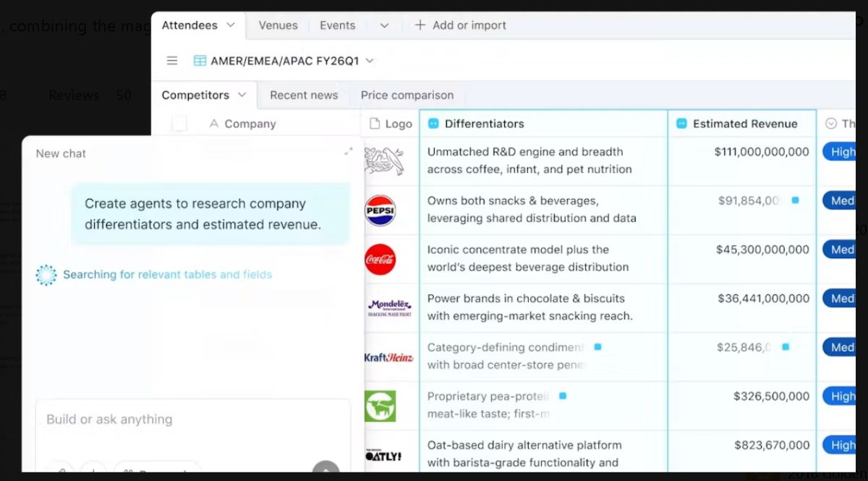Click the AI agent icon in Differentiators header

tap(434, 124)
